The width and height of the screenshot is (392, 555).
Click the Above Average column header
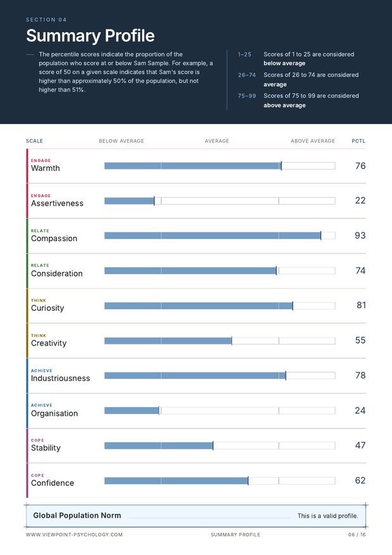pyautogui.click(x=313, y=141)
